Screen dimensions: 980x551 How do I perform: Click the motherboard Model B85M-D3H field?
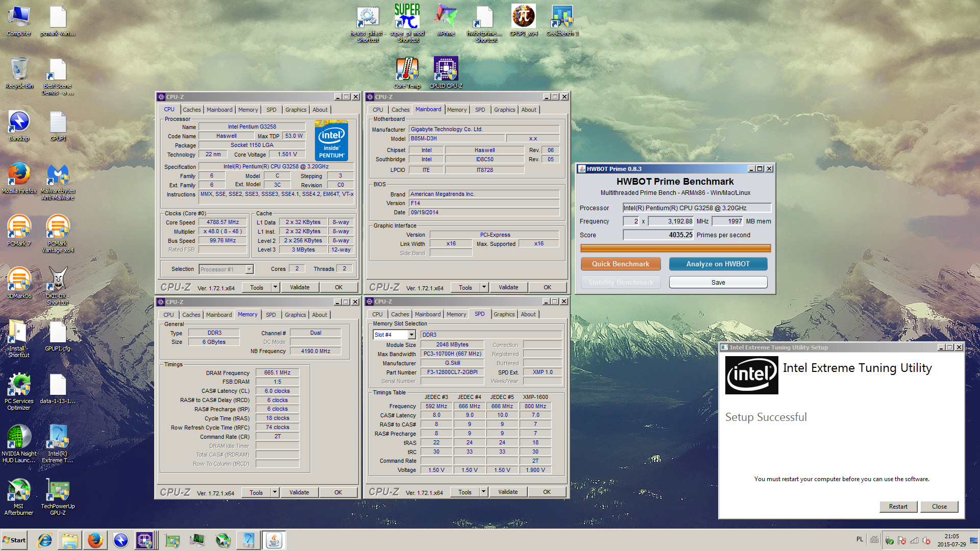tap(456, 139)
